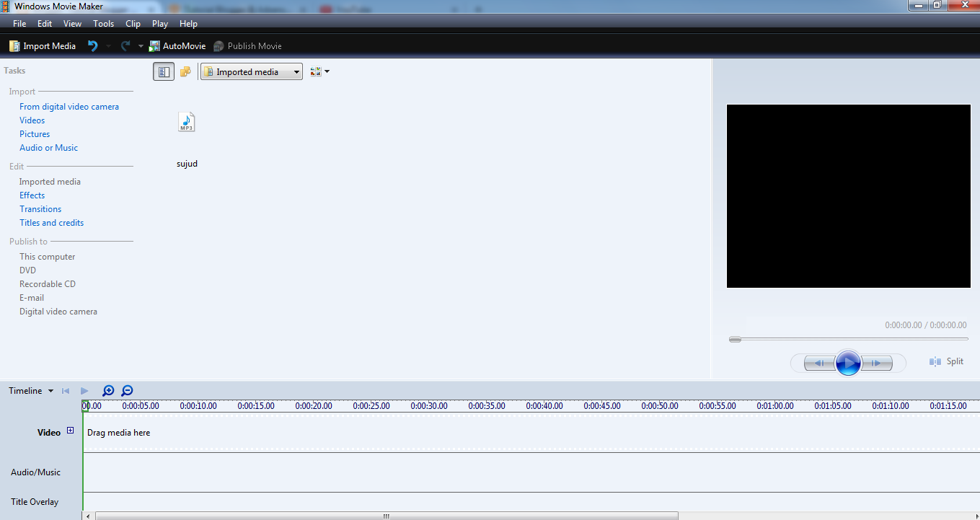This screenshot has height=520, width=980.
Task: Open the Imported media location dropdown
Action: [252, 72]
